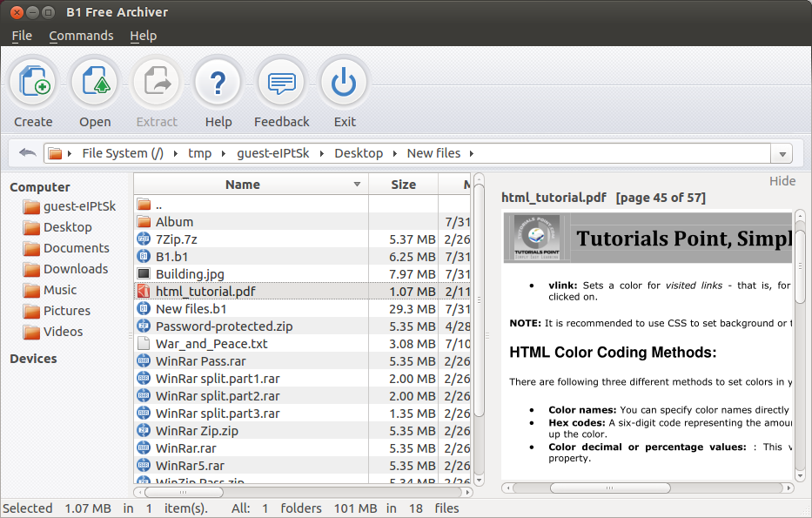Click the file list vertical scrollbar
This screenshot has width=812, height=518.
[x=479, y=300]
